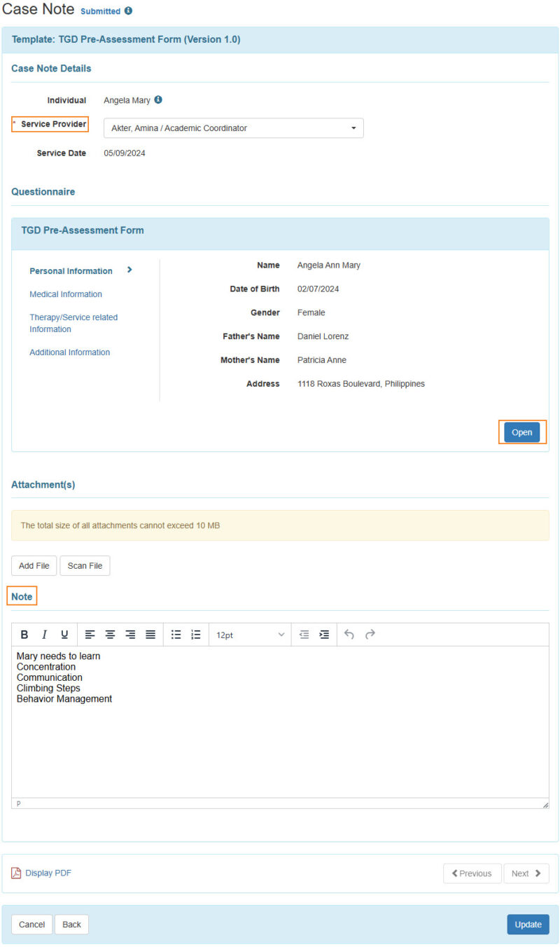Redo the last edit in the note
This screenshot has height=947, width=560.
370,634
